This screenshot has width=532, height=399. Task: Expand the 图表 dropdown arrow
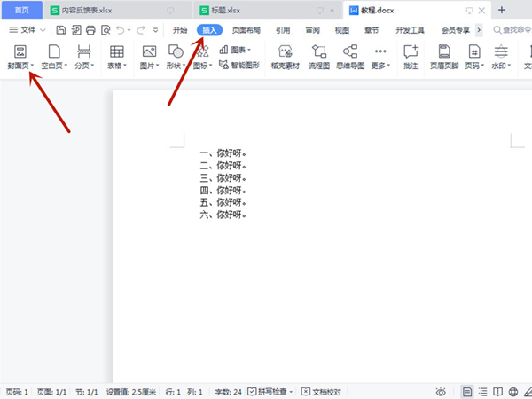(249, 51)
